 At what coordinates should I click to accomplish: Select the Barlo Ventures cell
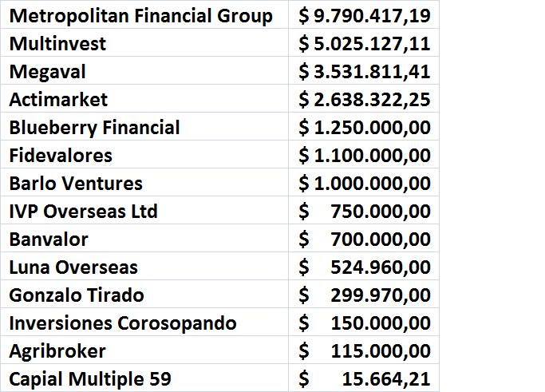[76, 183]
